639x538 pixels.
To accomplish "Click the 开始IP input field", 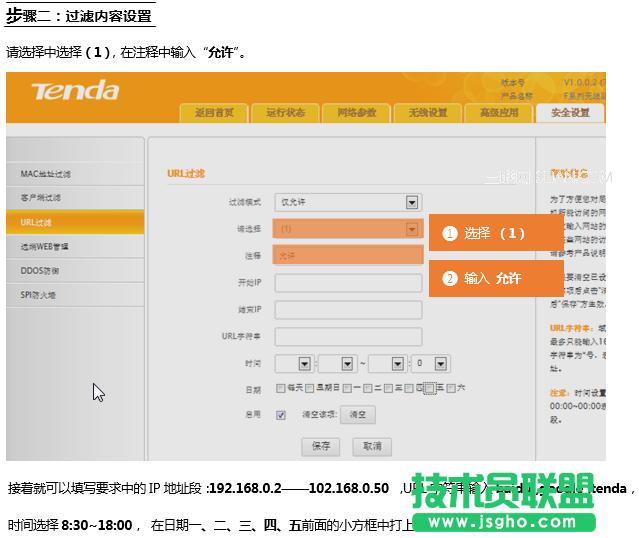I will [348, 283].
